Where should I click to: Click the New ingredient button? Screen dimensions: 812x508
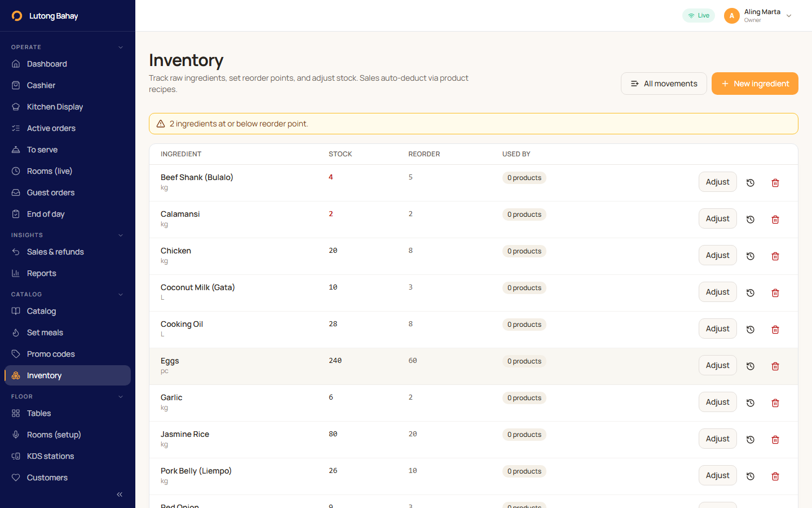coord(754,84)
